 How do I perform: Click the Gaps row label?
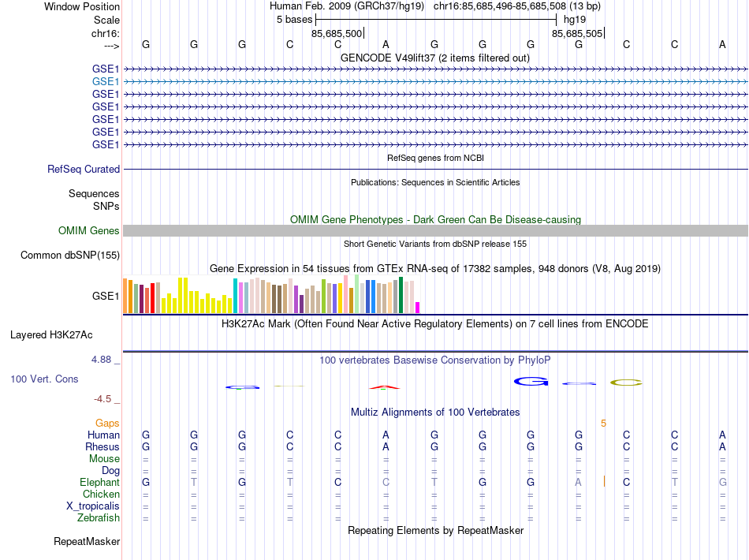tap(107, 424)
